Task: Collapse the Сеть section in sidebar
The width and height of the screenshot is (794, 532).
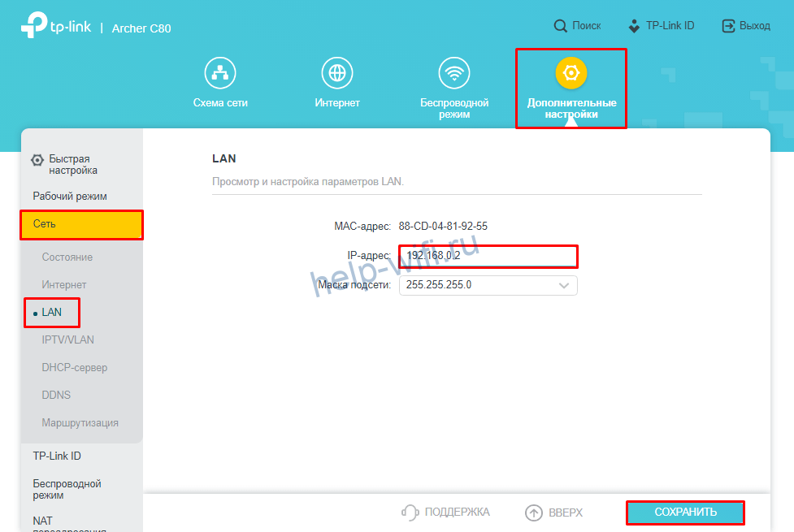Action: (81, 224)
